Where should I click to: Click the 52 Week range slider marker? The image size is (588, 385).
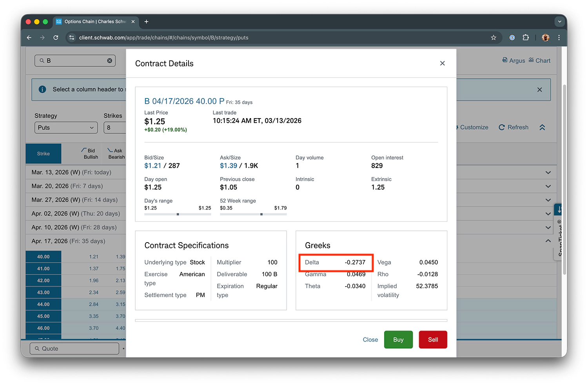point(261,214)
